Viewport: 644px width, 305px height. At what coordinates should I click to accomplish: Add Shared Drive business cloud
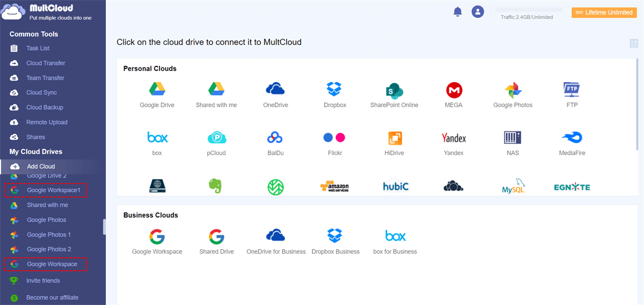pyautogui.click(x=216, y=241)
